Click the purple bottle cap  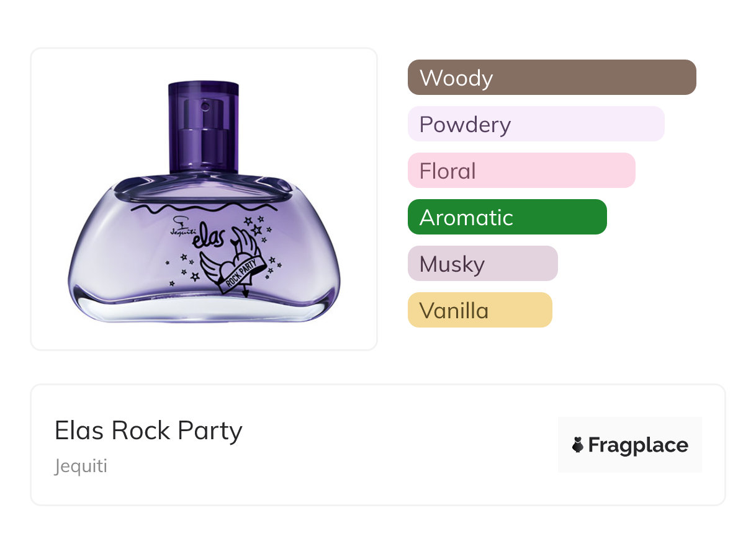pos(203,127)
